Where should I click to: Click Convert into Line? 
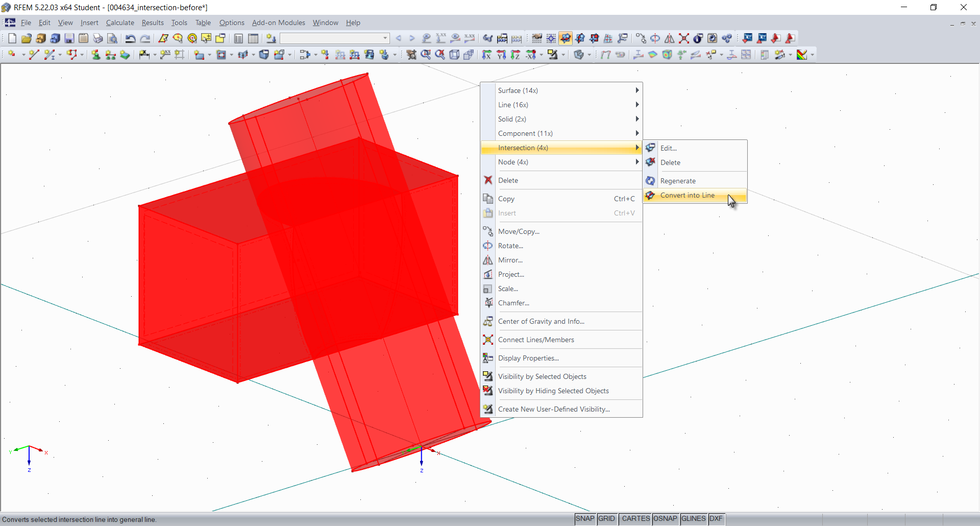[x=688, y=195]
